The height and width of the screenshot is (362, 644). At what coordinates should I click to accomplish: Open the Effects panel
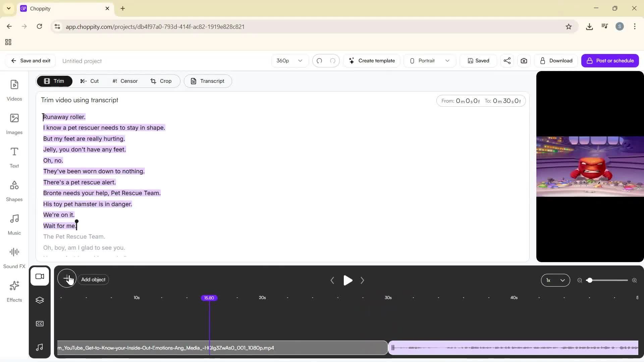click(x=14, y=291)
